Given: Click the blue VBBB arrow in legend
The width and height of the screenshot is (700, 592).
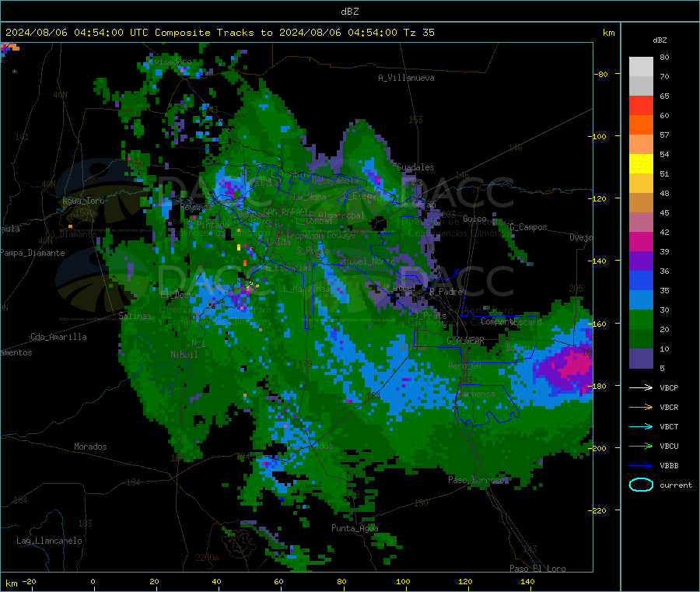Looking at the screenshot, I should [x=641, y=466].
